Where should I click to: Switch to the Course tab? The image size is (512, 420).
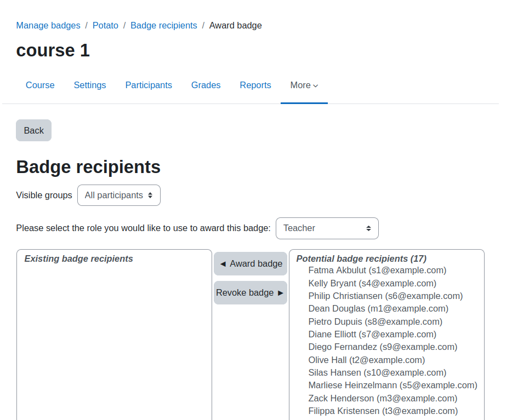click(x=40, y=85)
